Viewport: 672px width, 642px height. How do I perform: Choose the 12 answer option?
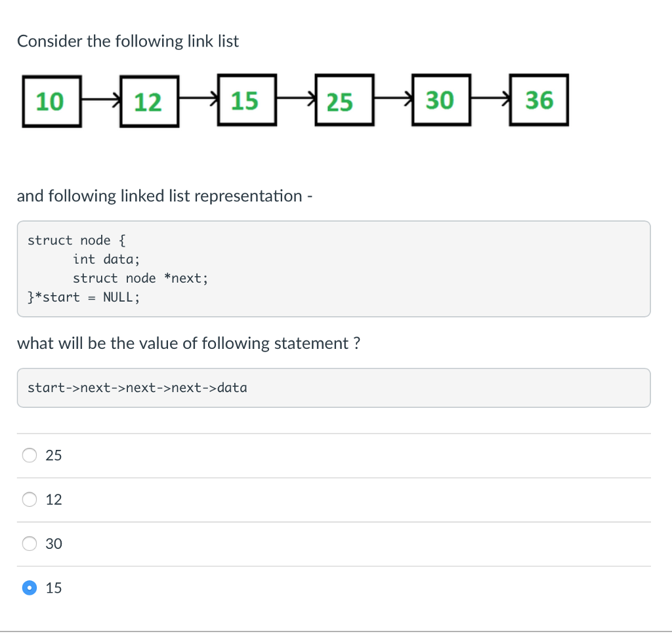pyautogui.click(x=29, y=499)
